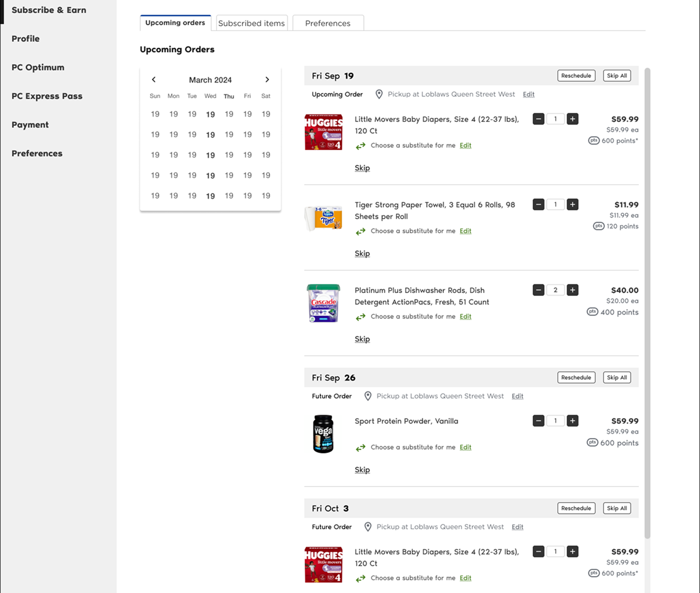Viewport: 700px width, 593px height.
Task: Click quantity field for Huggies diapers Sep 19
Action: 556,119
